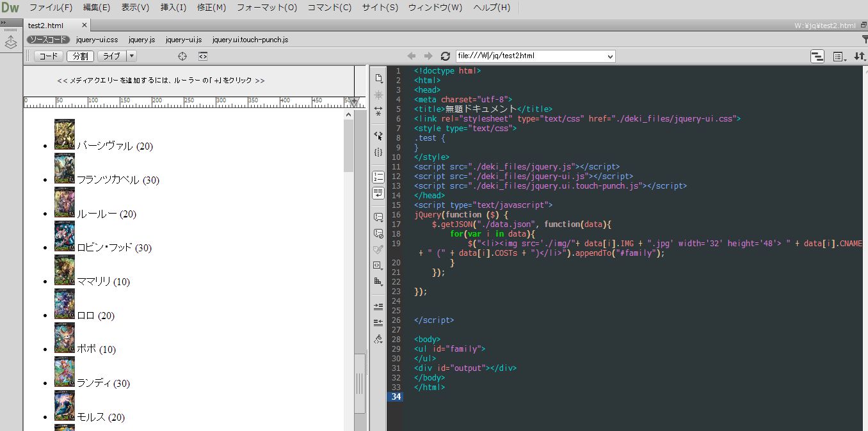Open the ライブ view options dropdown arrow

click(132, 56)
